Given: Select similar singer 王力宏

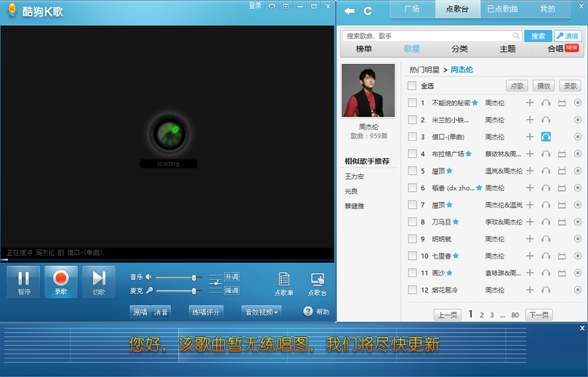Looking at the screenshot, I should point(355,176).
